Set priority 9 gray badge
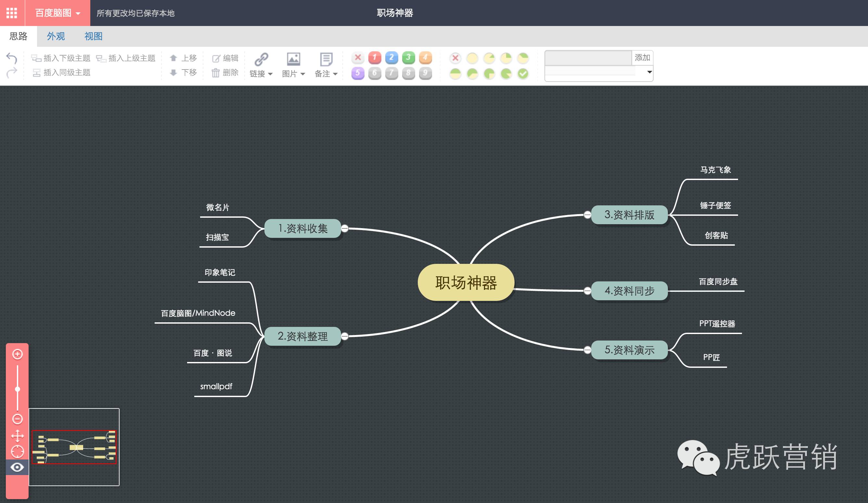868x503 pixels. tap(425, 73)
